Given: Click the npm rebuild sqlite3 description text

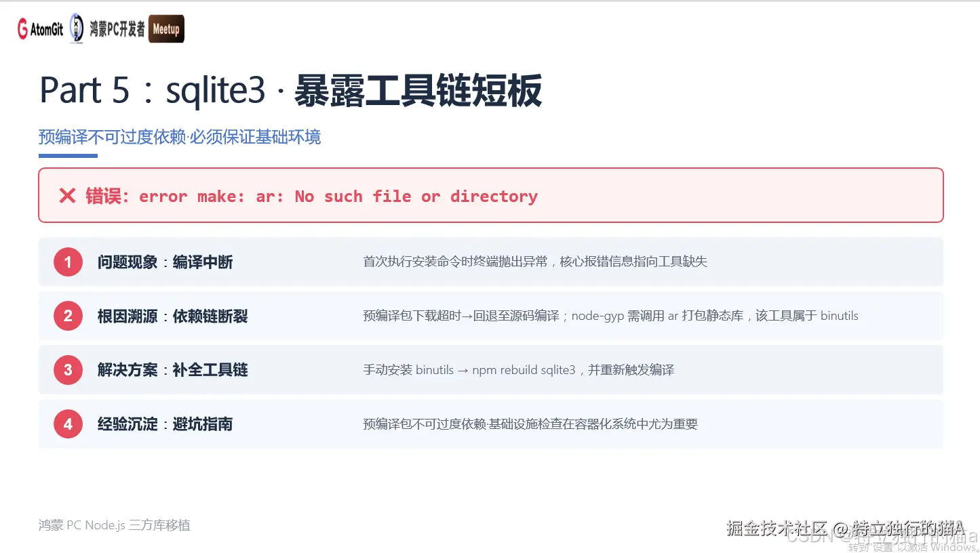Looking at the screenshot, I should click(519, 370).
